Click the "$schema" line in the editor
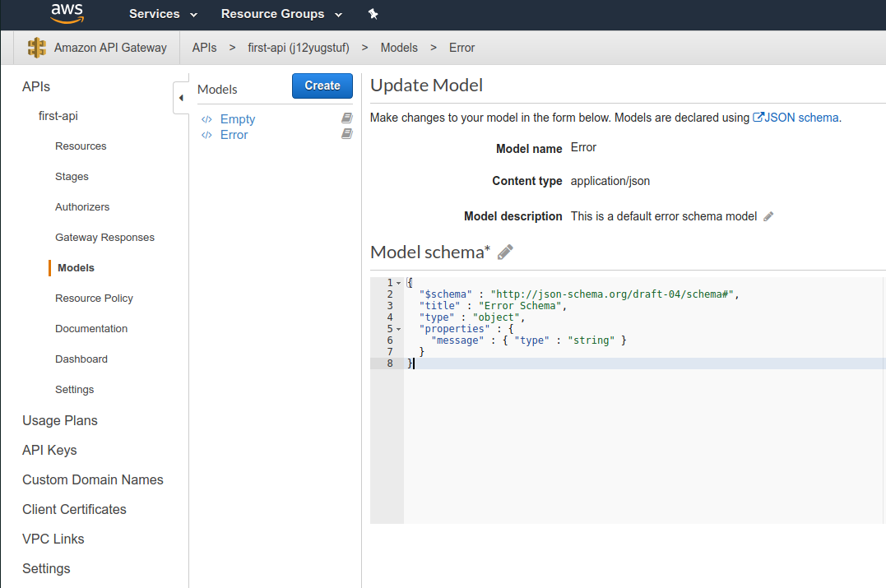The width and height of the screenshot is (886, 588). click(579, 294)
